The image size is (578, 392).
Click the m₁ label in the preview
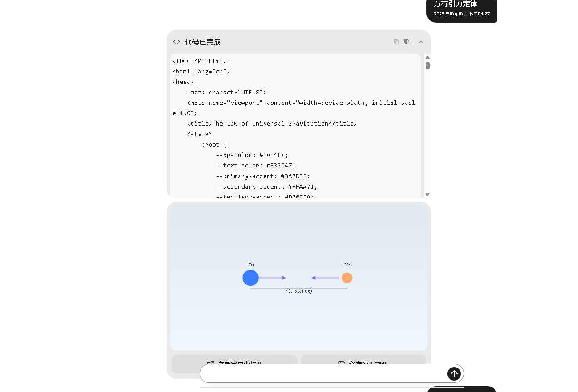pos(250,264)
